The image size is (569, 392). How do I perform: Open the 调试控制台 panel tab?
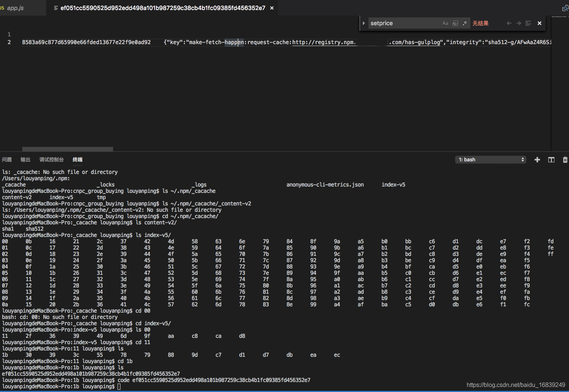[52, 159]
